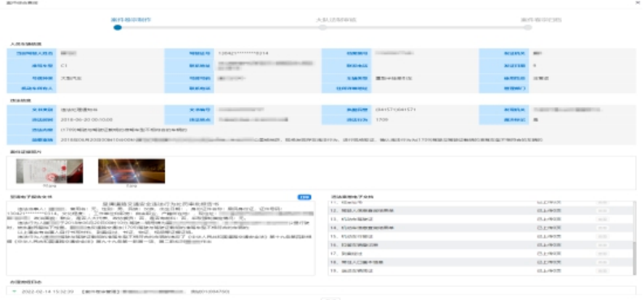Click the action button in row 18
The width and height of the screenshot is (644, 300).
tap(602, 262)
